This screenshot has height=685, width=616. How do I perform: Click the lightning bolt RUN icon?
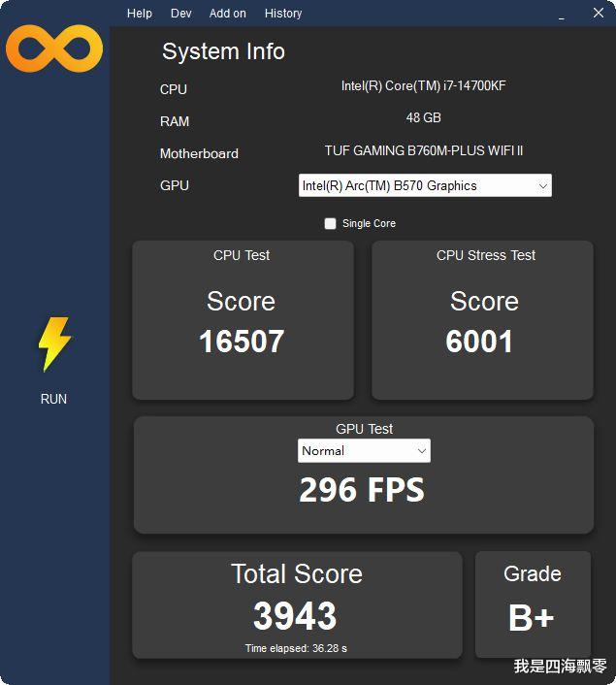tap(54, 344)
